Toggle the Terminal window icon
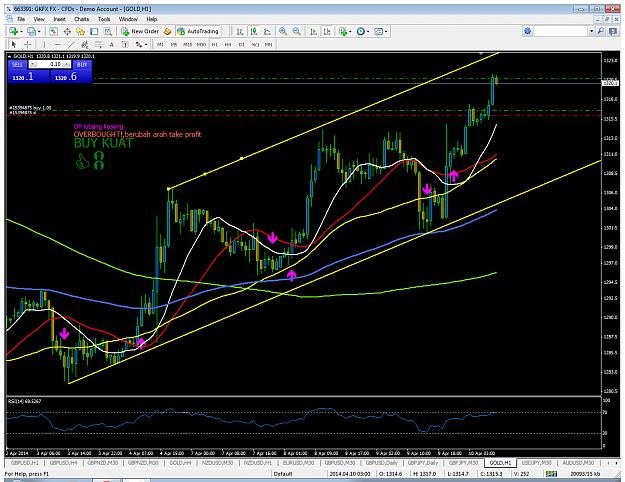The image size is (625, 482). [x=94, y=31]
